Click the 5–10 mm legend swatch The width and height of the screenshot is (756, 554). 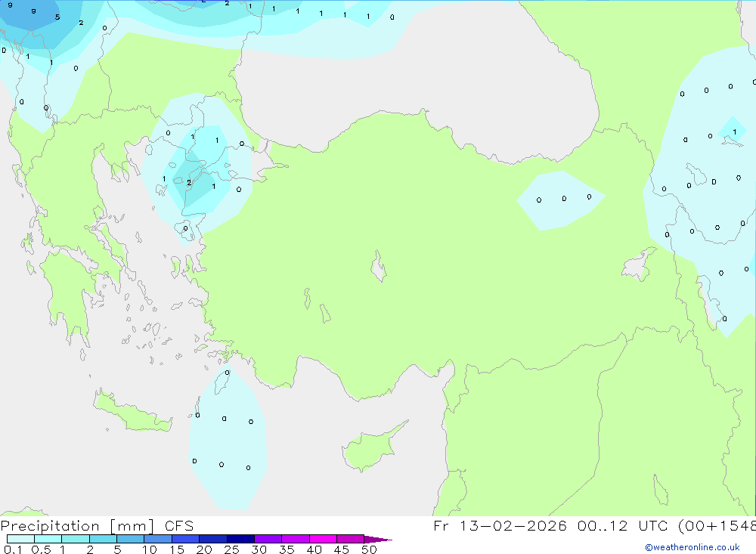(x=131, y=539)
